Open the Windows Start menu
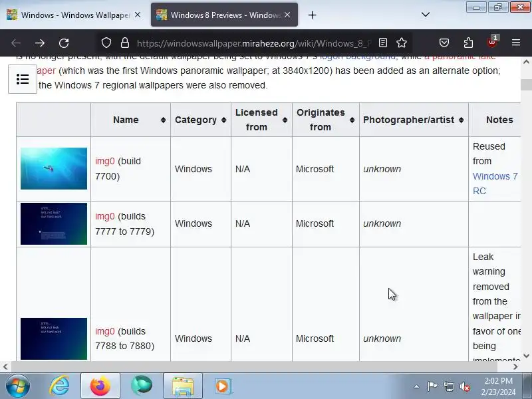The height and width of the screenshot is (399, 532). [17, 386]
